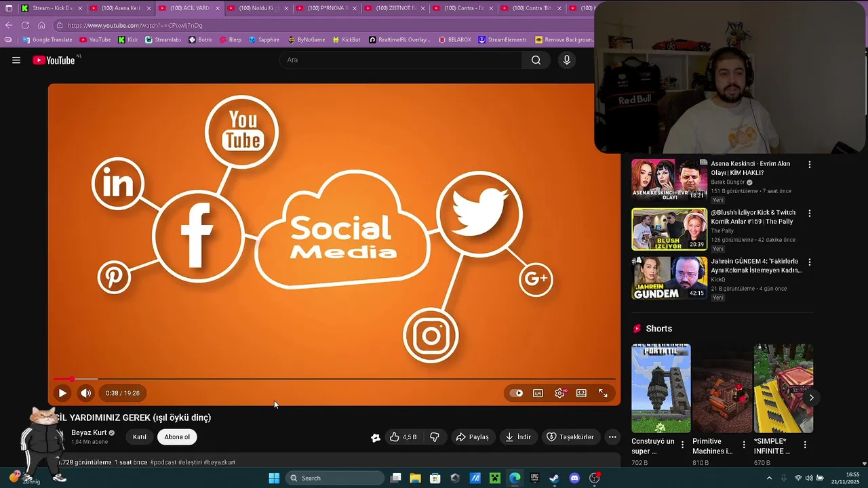Open the Primitive Machines short
This screenshot has height=488, width=868.
[722, 388]
